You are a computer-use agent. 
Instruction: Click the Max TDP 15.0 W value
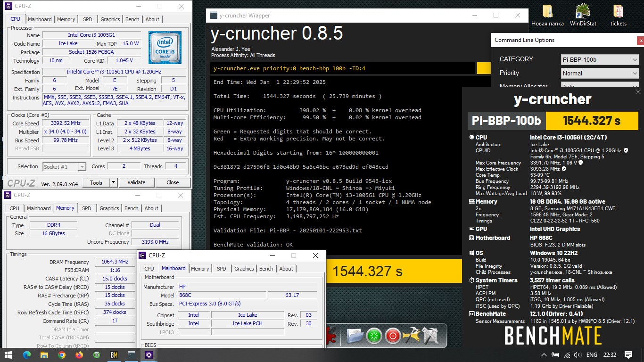pyautogui.click(x=130, y=43)
